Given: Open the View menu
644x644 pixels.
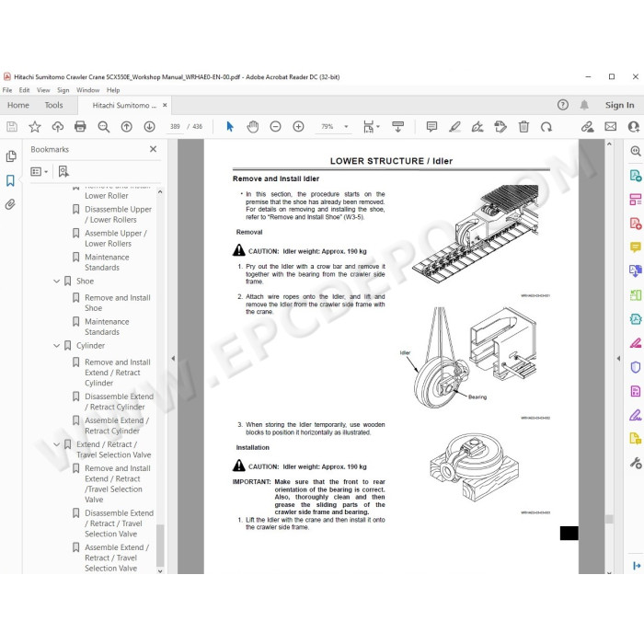Looking at the screenshot, I should click(x=43, y=90).
